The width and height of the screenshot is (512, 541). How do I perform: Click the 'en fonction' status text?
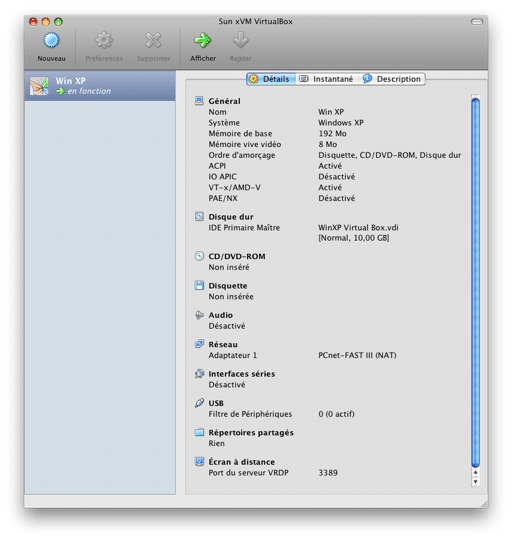[89, 91]
